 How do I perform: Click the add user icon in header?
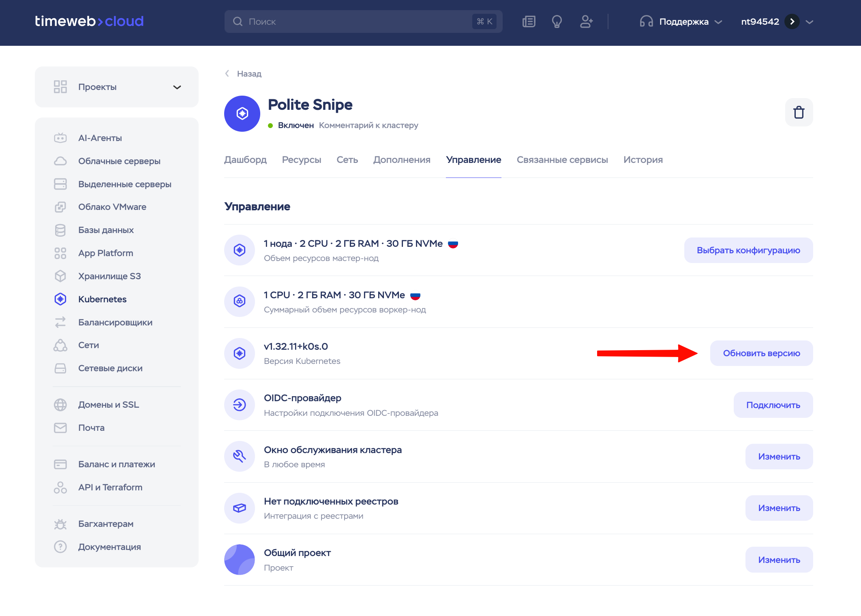click(x=586, y=21)
